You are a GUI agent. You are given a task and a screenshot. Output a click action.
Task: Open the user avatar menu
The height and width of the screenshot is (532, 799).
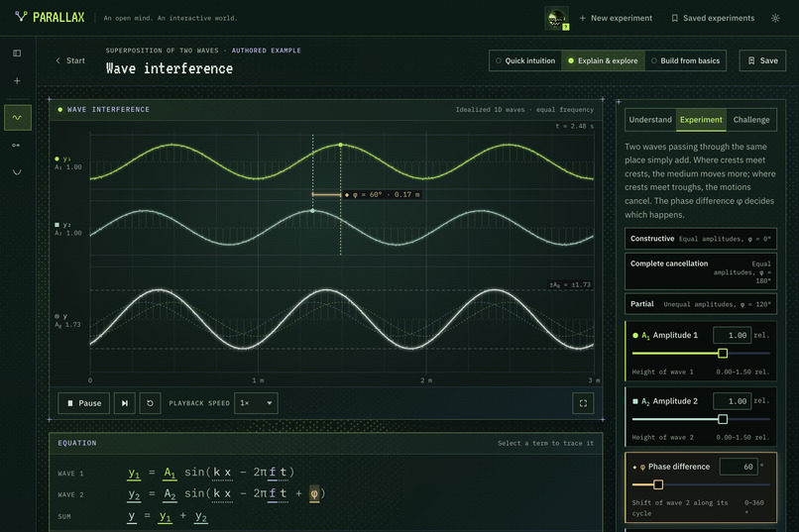556,18
